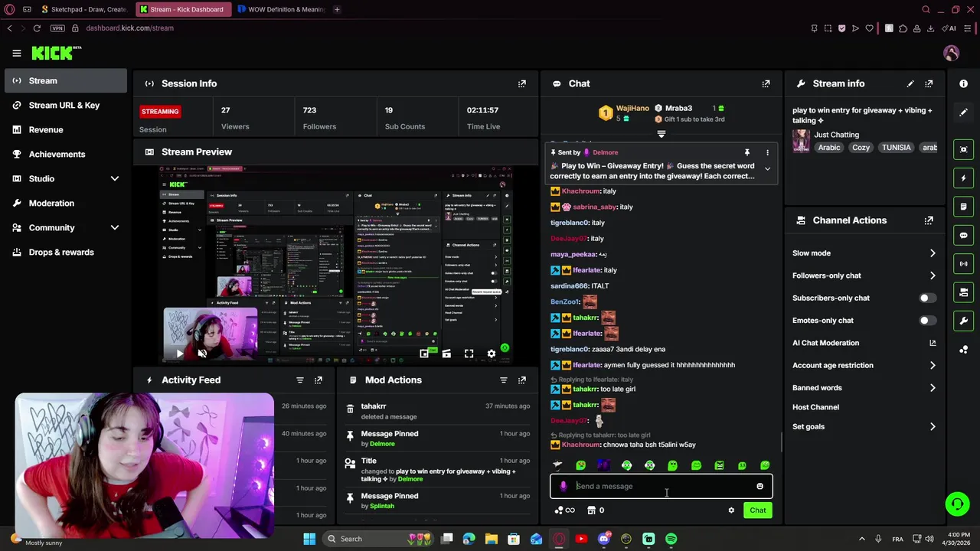The width and height of the screenshot is (980, 551).
Task: Expand the Community sidebar section
Action: [115, 228]
